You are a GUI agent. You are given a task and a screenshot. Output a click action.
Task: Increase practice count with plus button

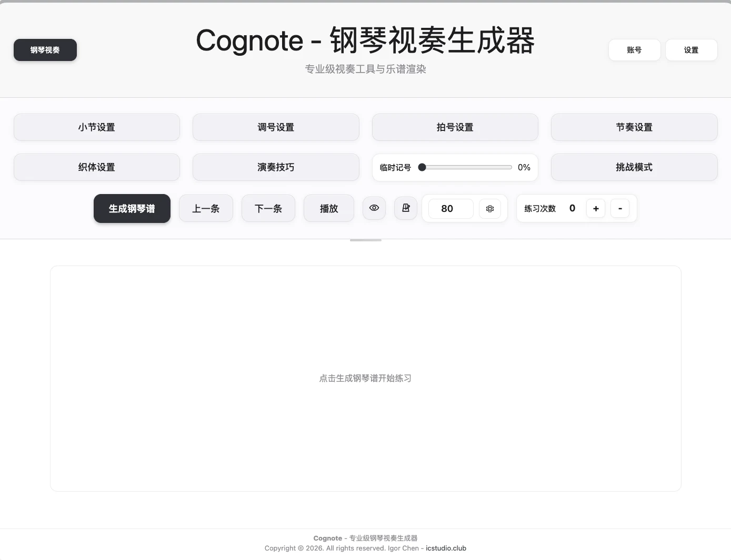[596, 209]
